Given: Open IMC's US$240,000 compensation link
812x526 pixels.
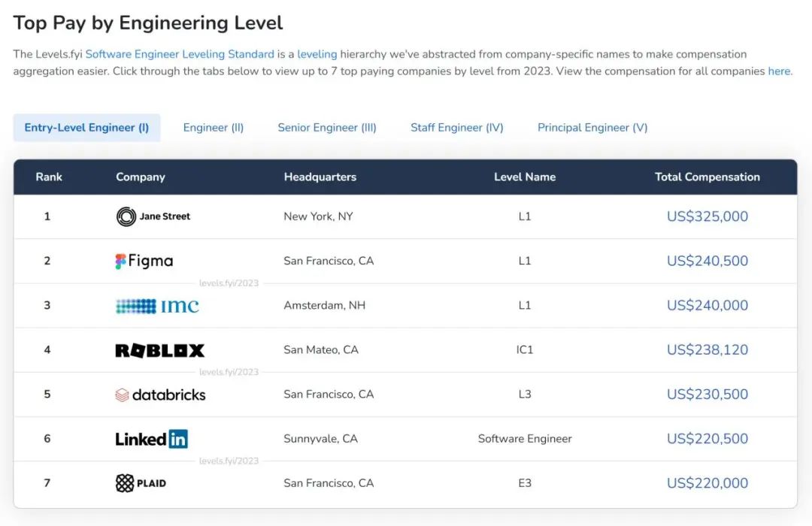Looking at the screenshot, I should (707, 305).
